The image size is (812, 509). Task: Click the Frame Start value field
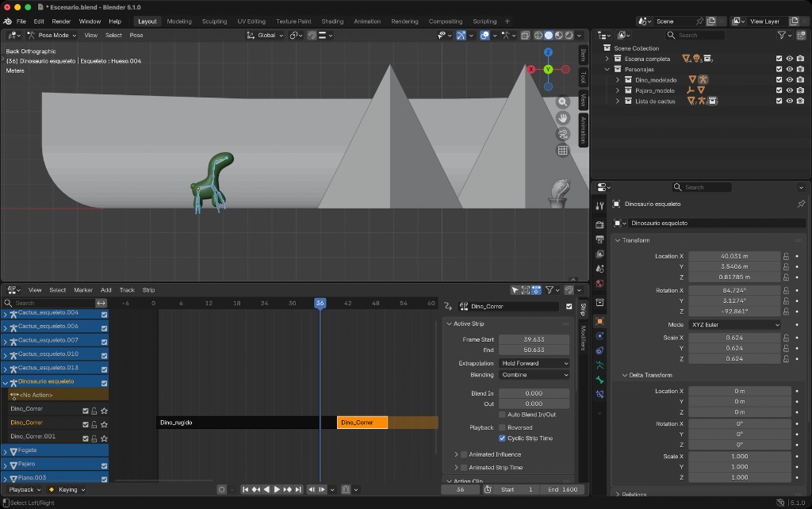534,339
